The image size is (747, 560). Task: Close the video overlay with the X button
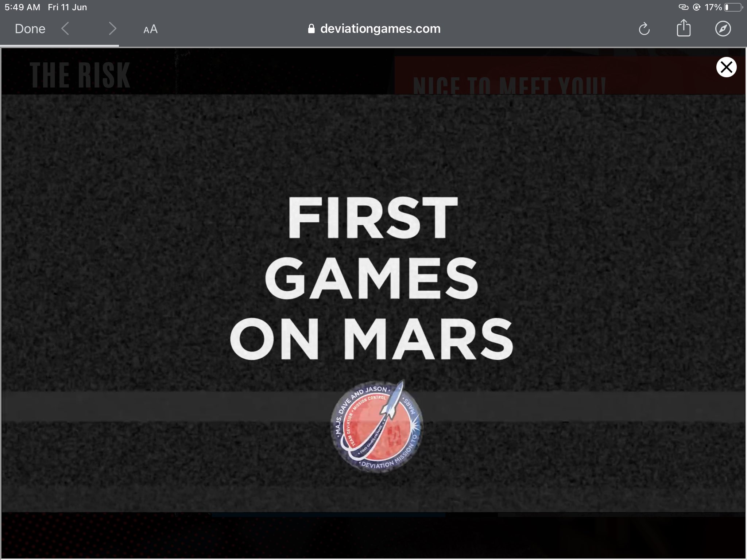tap(726, 67)
